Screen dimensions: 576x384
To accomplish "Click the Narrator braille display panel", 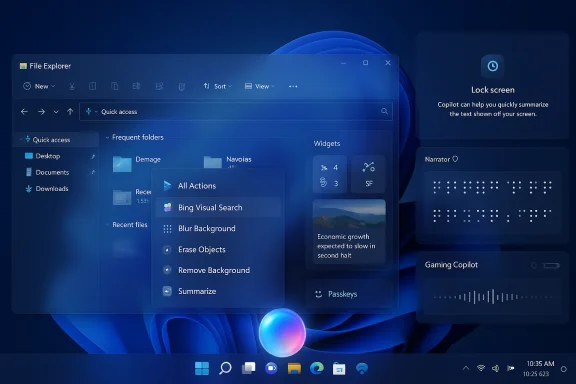I will pyautogui.click(x=492, y=202).
